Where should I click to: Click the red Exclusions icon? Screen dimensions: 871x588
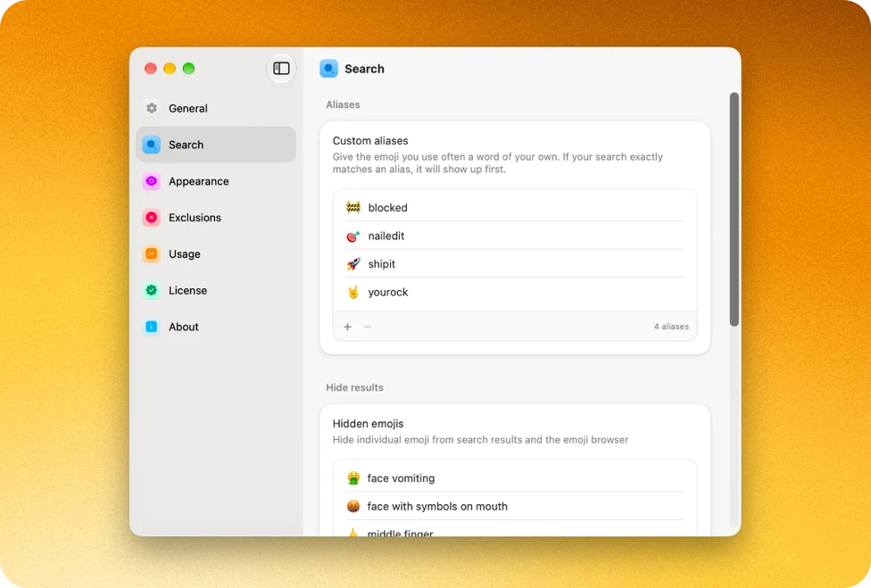(x=152, y=218)
